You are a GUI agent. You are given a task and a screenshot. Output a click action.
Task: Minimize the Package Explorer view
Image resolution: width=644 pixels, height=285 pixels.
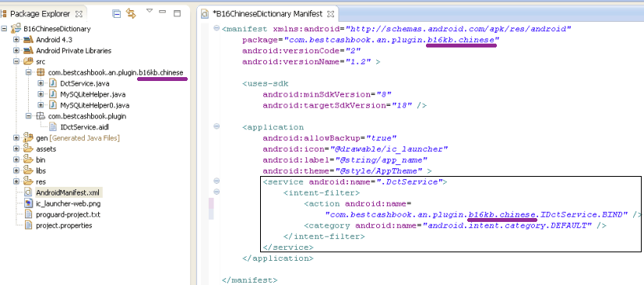coord(163,12)
